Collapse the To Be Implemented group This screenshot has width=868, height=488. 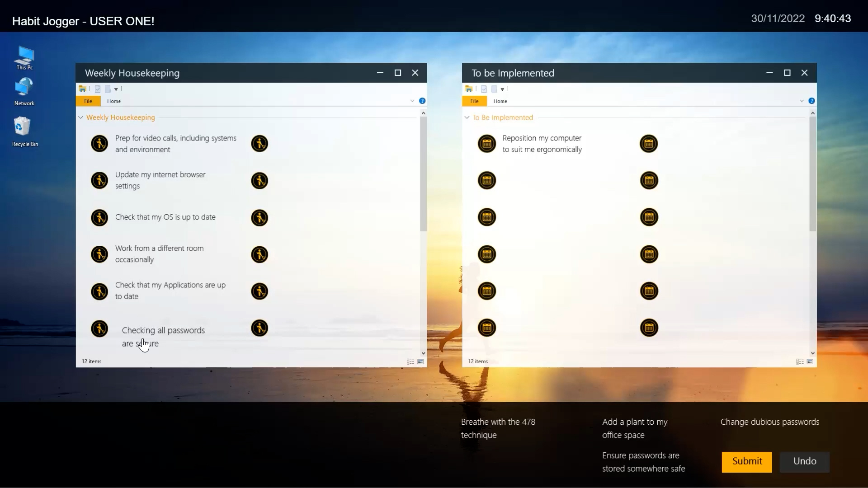(x=467, y=117)
